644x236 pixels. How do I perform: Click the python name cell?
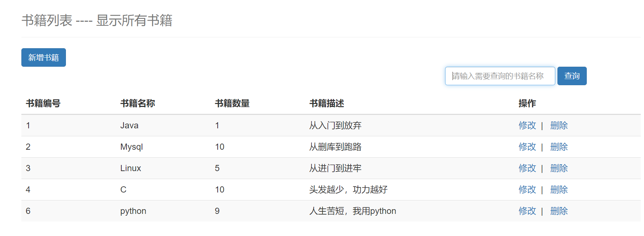(133, 211)
